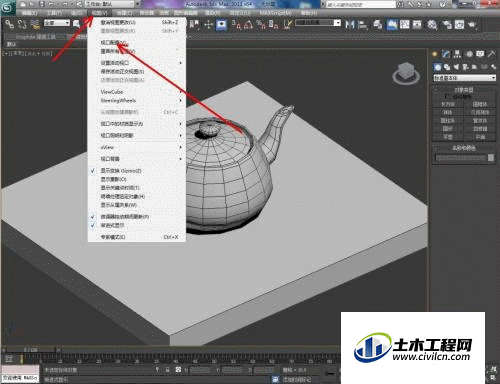
Task: Select the Lights category icon
Action: point(456,67)
